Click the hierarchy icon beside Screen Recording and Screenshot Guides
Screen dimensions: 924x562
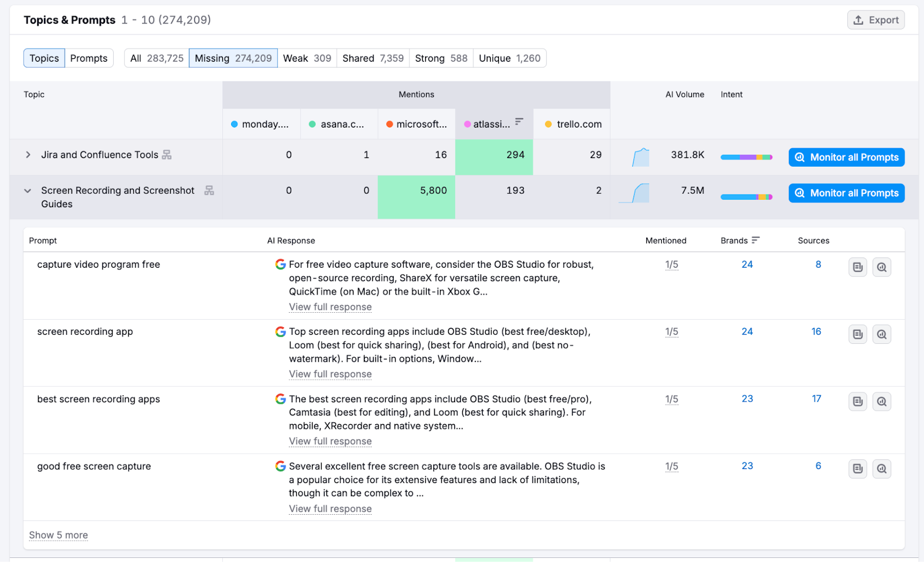point(209,190)
